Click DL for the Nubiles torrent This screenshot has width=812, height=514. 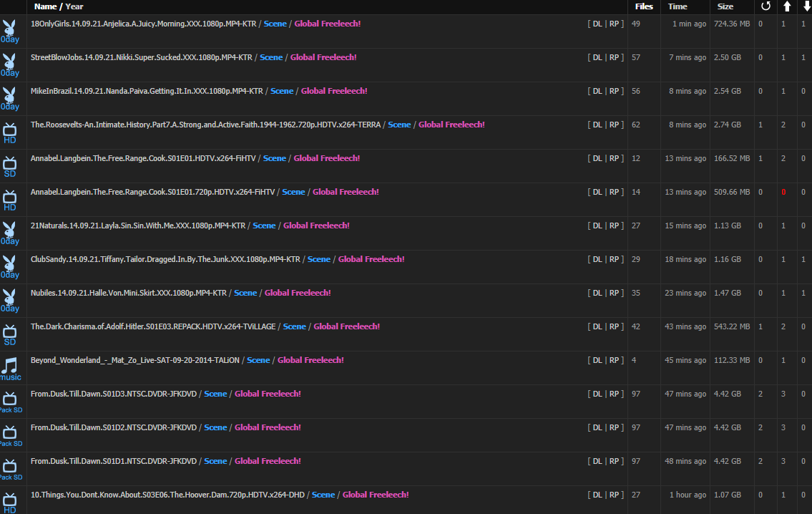click(x=597, y=293)
